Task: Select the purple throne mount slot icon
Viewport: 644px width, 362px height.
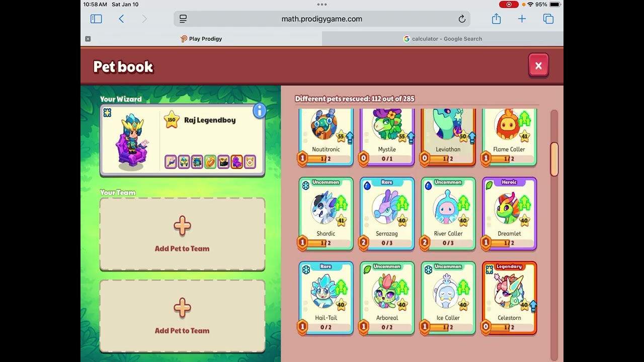Action: coord(236,162)
